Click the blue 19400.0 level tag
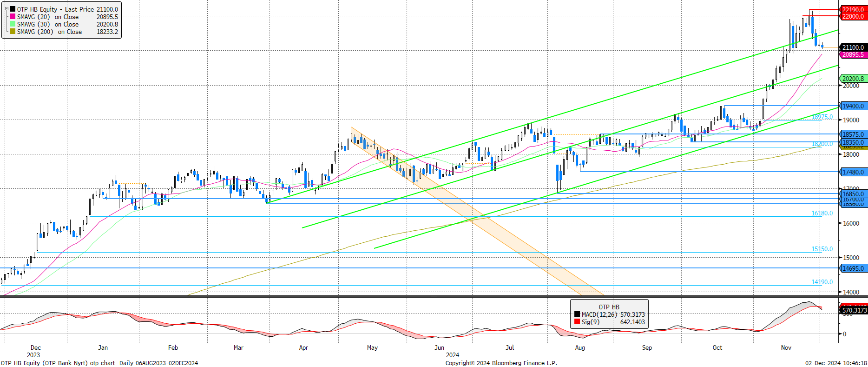868x367 pixels. pyautogui.click(x=853, y=106)
